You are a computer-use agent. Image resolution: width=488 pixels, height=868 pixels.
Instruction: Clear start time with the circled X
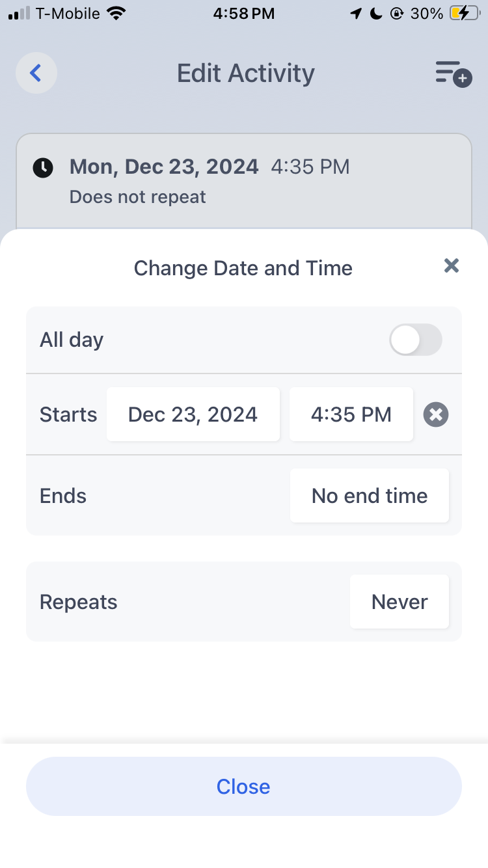pos(436,414)
